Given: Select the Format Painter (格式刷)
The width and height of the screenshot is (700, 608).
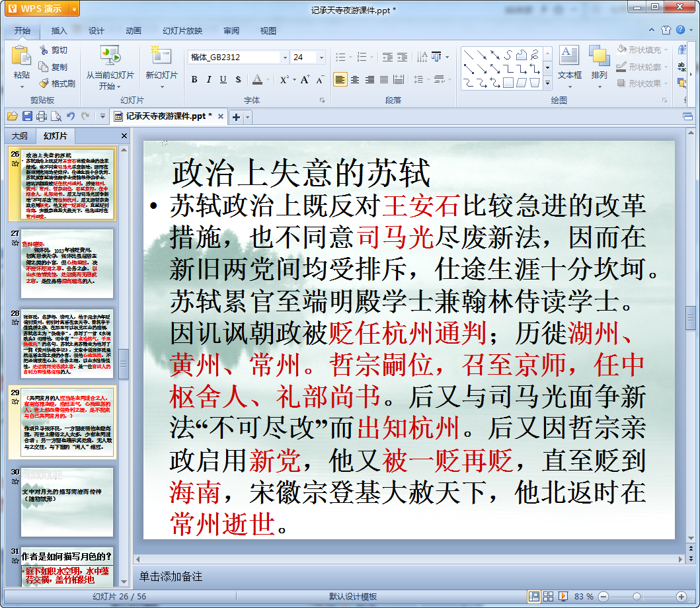Looking at the screenshot, I should [57, 83].
